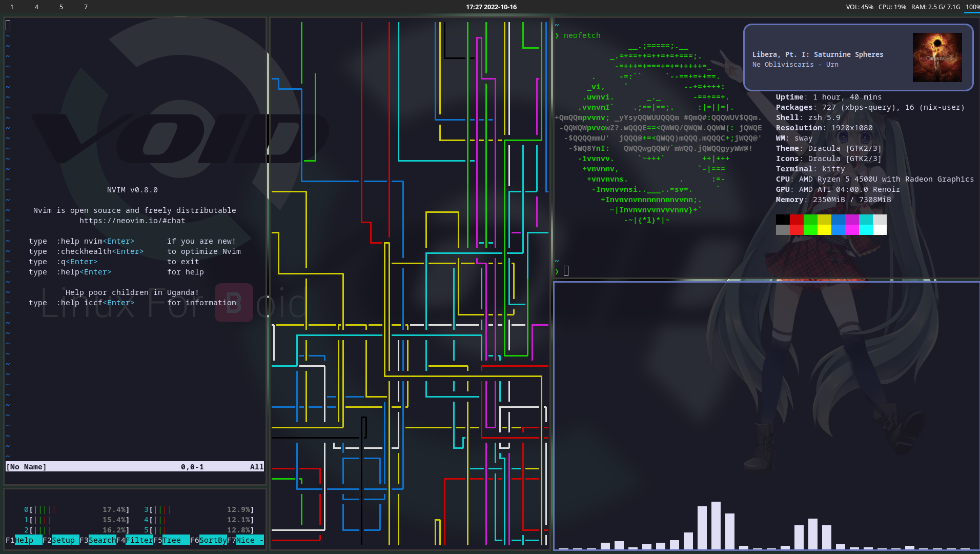Click the 'Shell: zsh 5.9' line
This screenshot has height=554, width=980.
pos(808,117)
